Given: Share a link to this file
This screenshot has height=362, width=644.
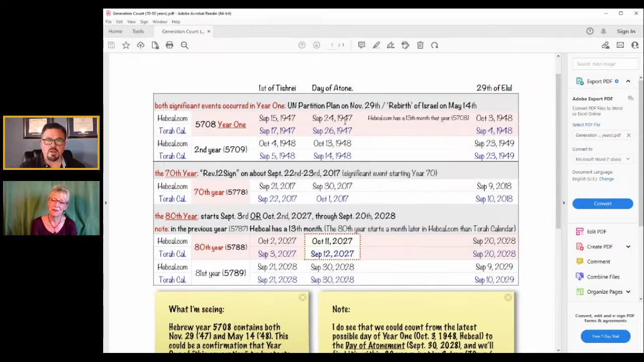Looking at the screenshot, I should (x=606, y=45).
